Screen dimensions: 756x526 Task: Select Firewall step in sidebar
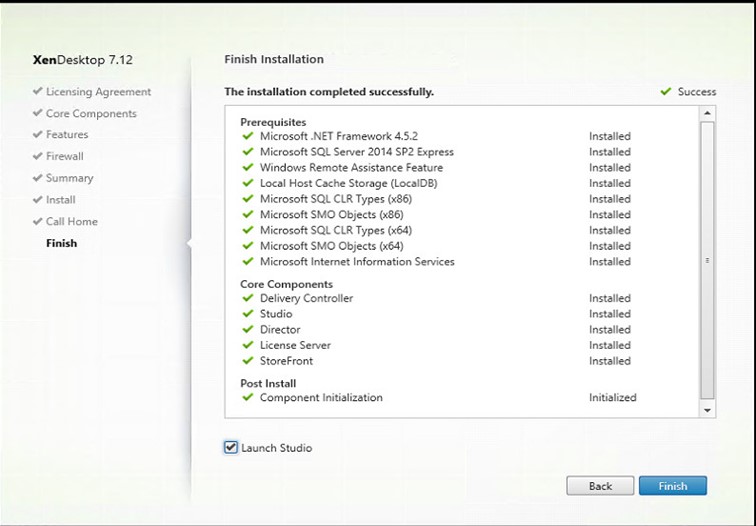(x=65, y=156)
